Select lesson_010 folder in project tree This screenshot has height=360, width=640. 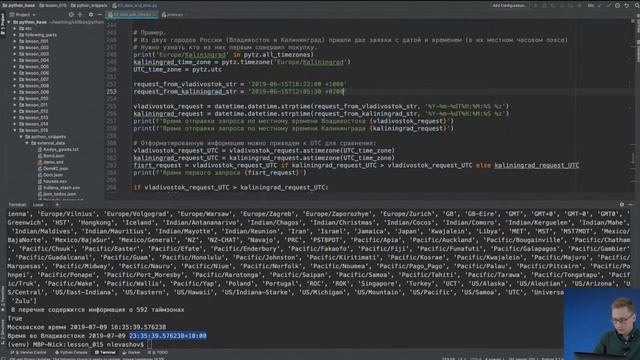[x=33, y=98]
